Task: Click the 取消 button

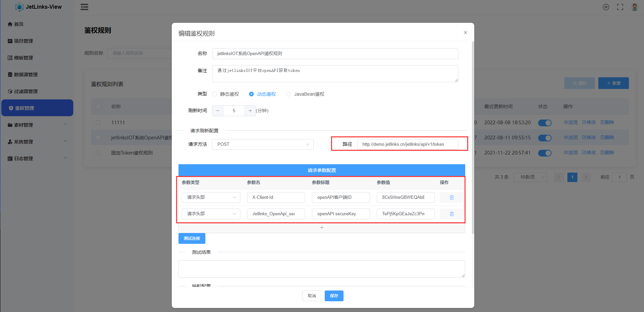Action: click(x=312, y=296)
